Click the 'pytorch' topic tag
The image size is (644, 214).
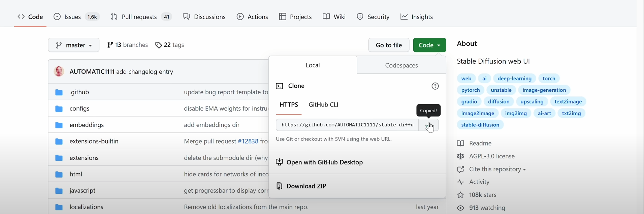tap(471, 90)
